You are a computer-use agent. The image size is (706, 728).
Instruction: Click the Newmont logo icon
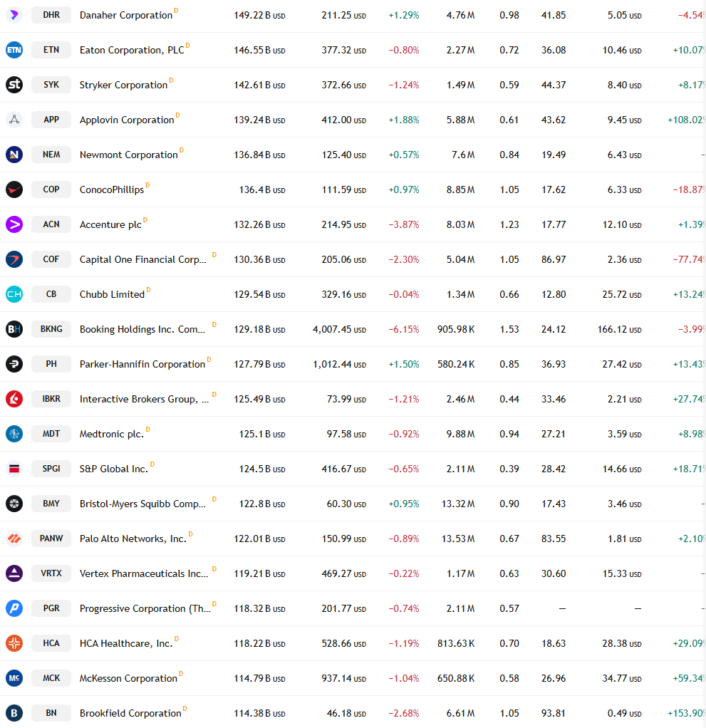14,155
